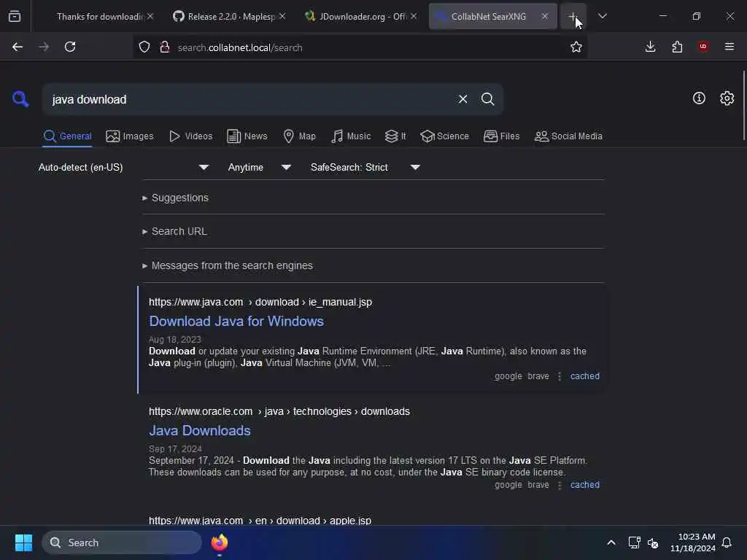Image resolution: width=747 pixels, height=560 pixels.
Task: List all tabs with the chevron button
Action: tap(602, 16)
